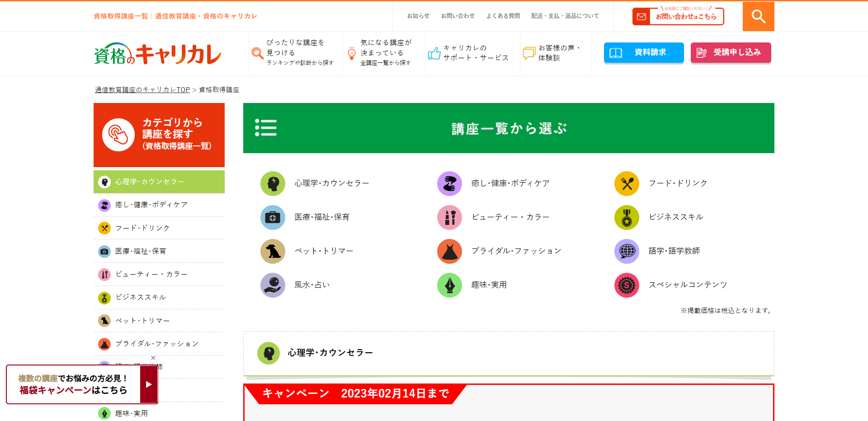Viewport: 868px width, 421px height.
Task: Click sidebar フード・ドリンク yellow icon
Action: (x=104, y=228)
